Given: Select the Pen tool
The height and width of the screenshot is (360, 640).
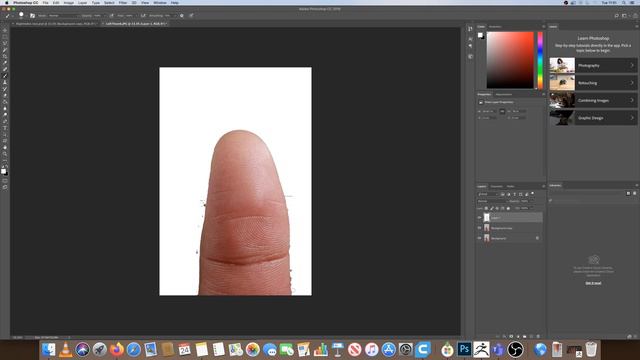Looking at the screenshot, I should point(5,121).
